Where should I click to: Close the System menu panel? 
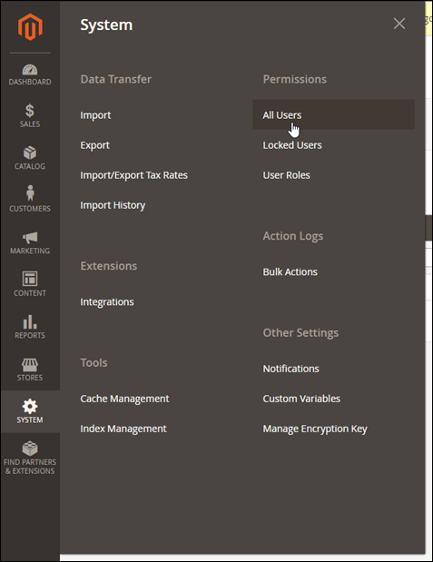tap(399, 24)
